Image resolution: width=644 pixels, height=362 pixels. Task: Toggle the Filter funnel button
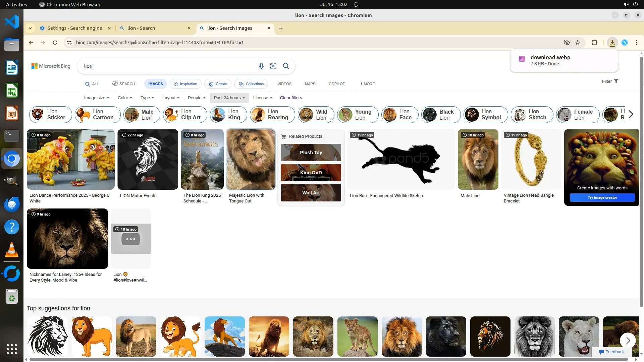pos(610,81)
